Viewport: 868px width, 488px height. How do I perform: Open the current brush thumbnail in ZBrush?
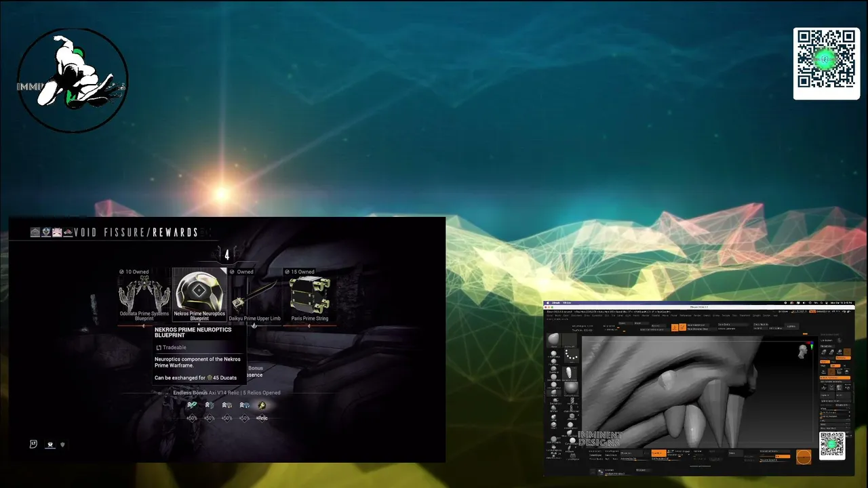pos(554,339)
